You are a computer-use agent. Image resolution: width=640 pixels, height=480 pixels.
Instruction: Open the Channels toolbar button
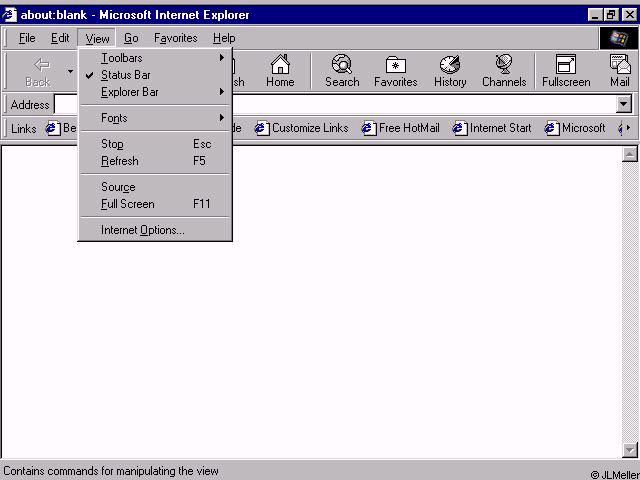click(x=504, y=71)
